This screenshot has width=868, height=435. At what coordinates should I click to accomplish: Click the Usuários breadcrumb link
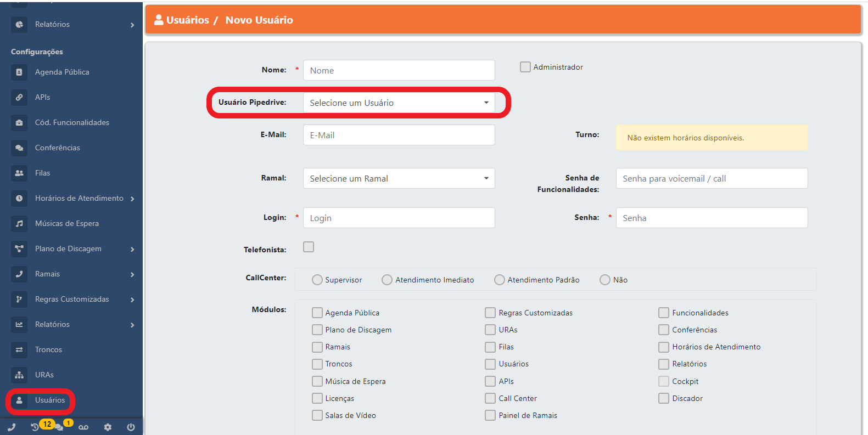click(x=187, y=20)
